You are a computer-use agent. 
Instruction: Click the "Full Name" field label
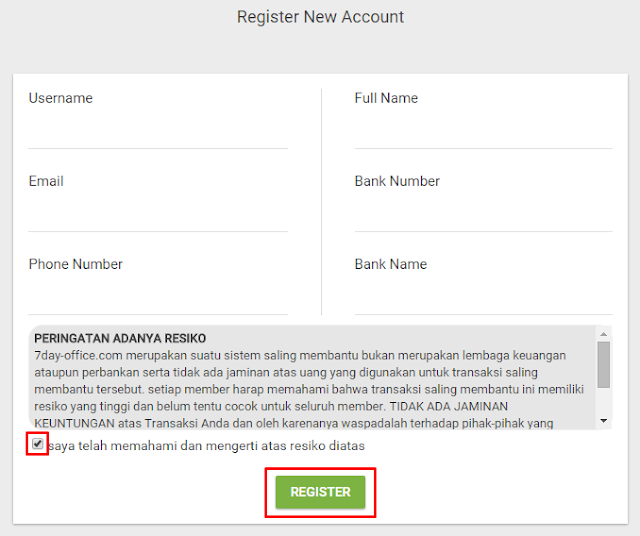[x=386, y=98]
